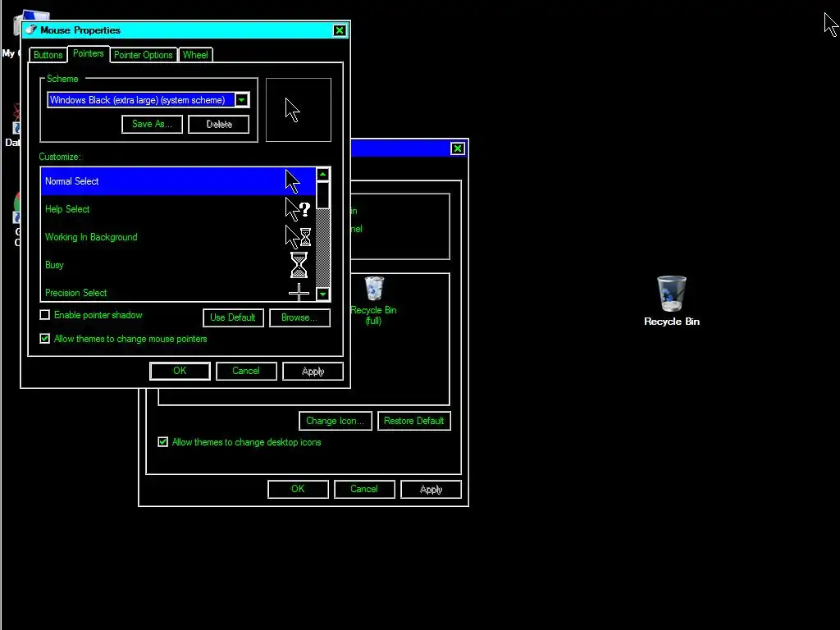
Task: Open the Wheel tab
Action: click(x=195, y=55)
